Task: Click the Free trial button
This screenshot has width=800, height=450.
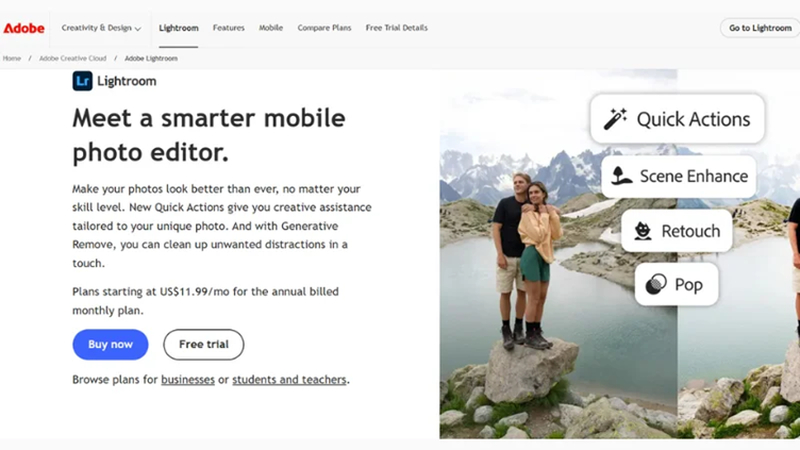Action: point(204,344)
